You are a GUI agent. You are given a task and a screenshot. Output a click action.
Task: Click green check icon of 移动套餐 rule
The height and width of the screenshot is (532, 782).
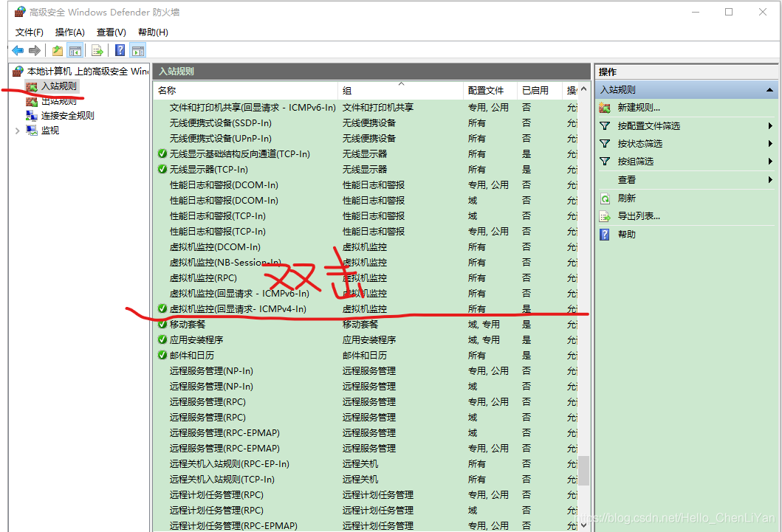(162, 324)
